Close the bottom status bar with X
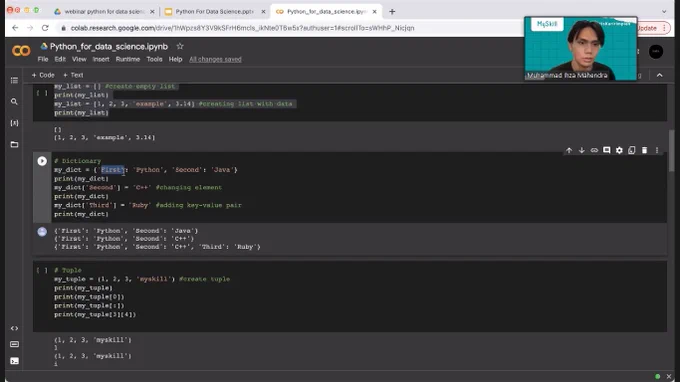Image resolution: width=680 pixels, height=382 pixels. click(x=669, y=376)
